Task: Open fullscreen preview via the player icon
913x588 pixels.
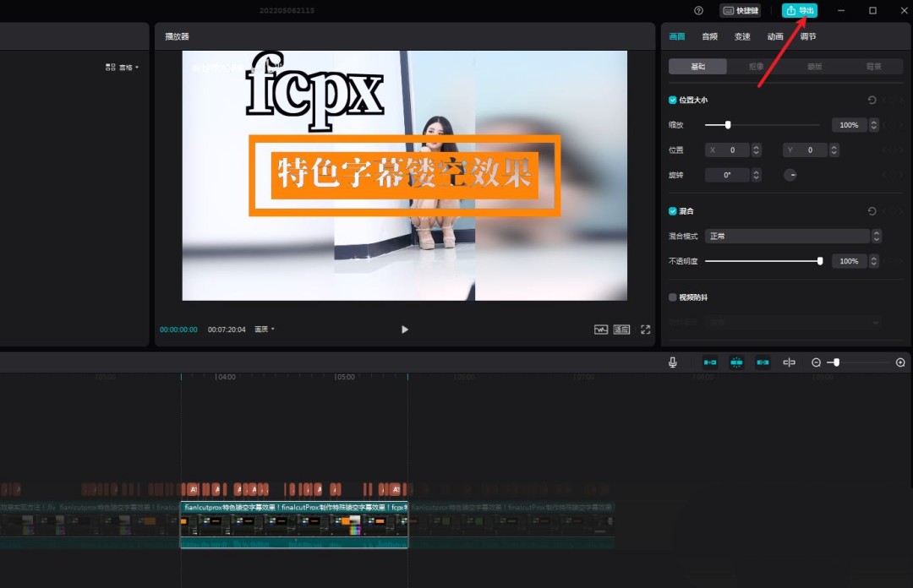Action: point(645,329)
